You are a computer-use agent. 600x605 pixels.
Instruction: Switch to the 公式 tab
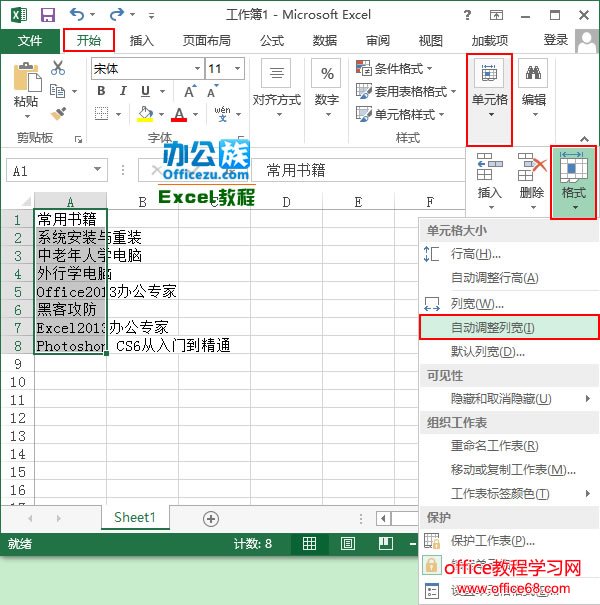(x=272, y=40)
